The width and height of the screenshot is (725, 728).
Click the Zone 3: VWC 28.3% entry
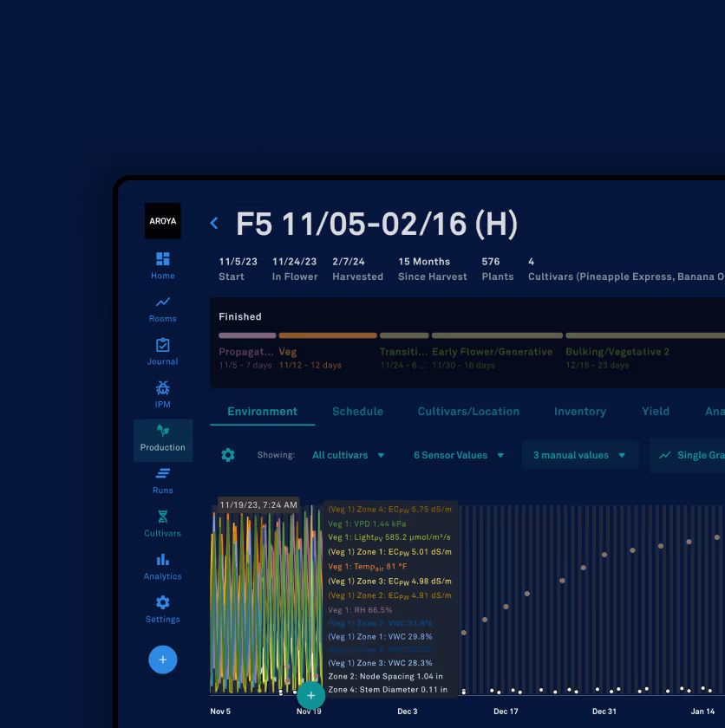point(380,663)
